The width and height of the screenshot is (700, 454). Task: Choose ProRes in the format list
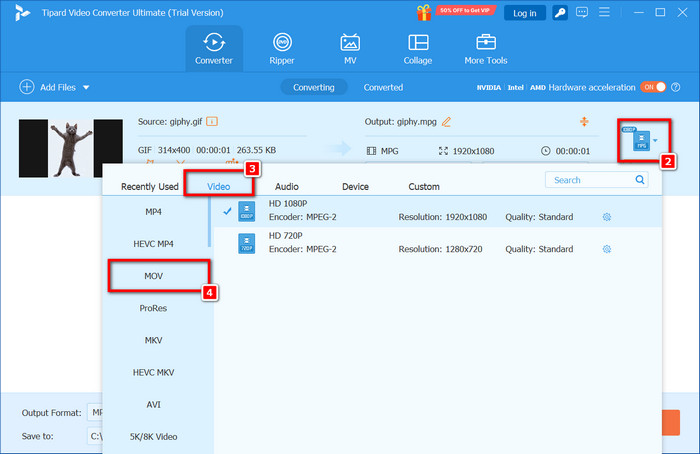(x=154, y=308)
